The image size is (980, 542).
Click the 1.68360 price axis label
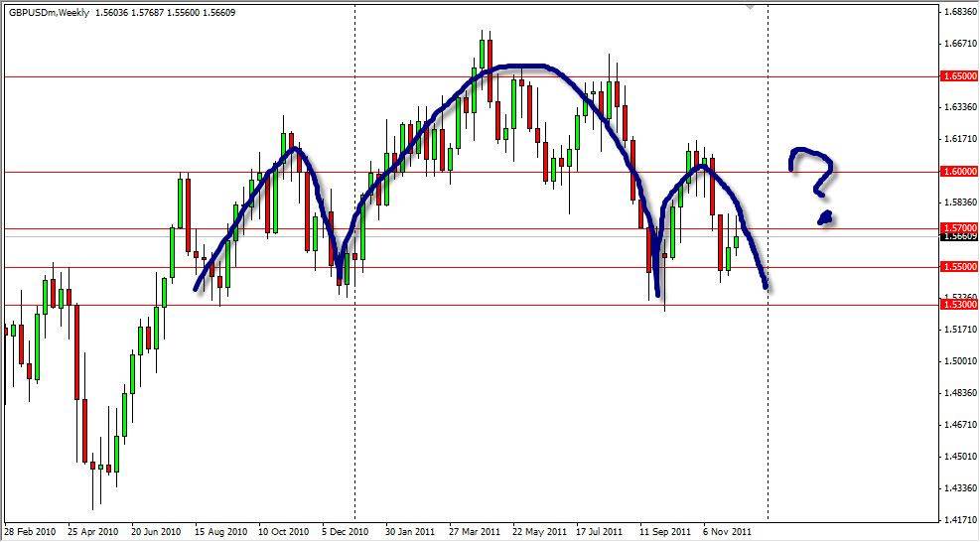coord(958,13)
